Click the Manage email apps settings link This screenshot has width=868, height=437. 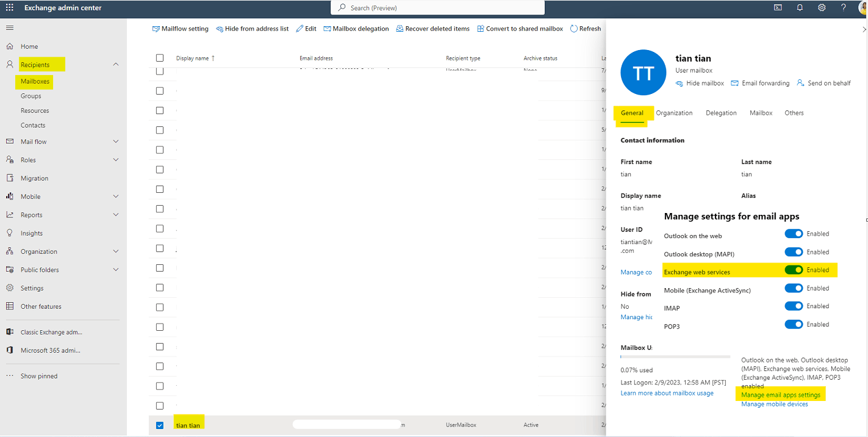781,395
